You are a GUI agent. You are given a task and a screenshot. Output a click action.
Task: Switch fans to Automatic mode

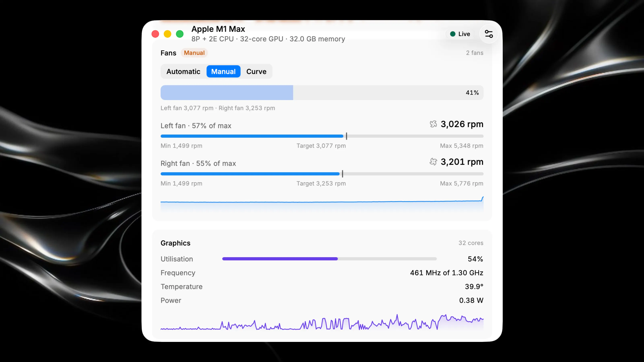point(183,71)
